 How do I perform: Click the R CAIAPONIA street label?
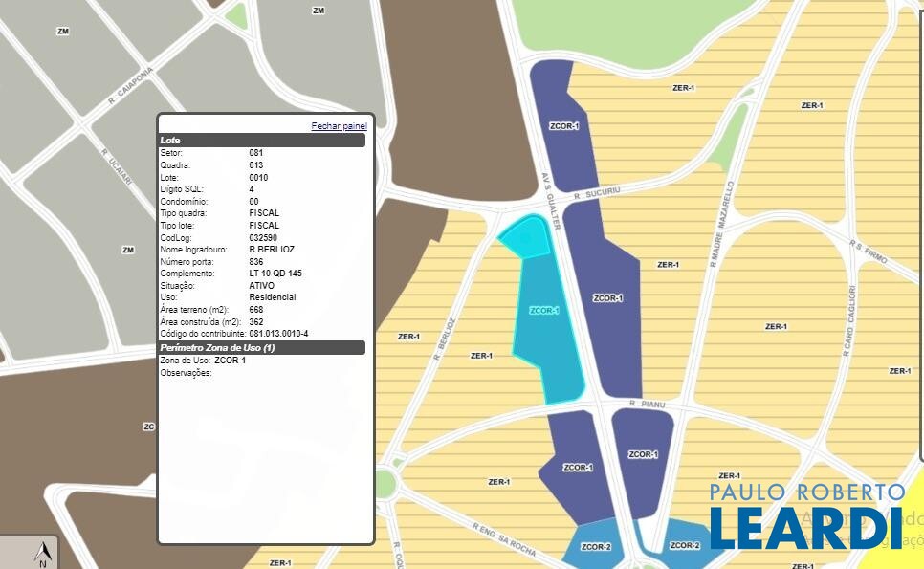(131, 86)
